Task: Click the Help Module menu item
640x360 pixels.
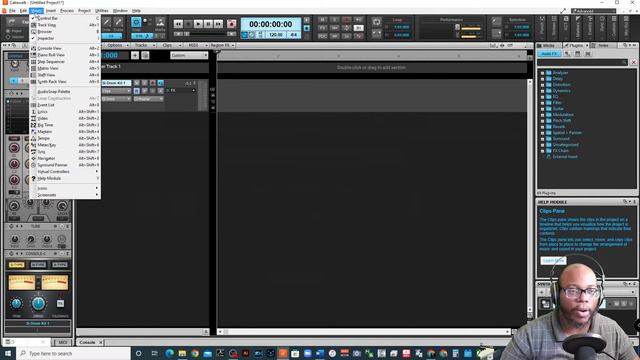Action: (x=65, y=178)
